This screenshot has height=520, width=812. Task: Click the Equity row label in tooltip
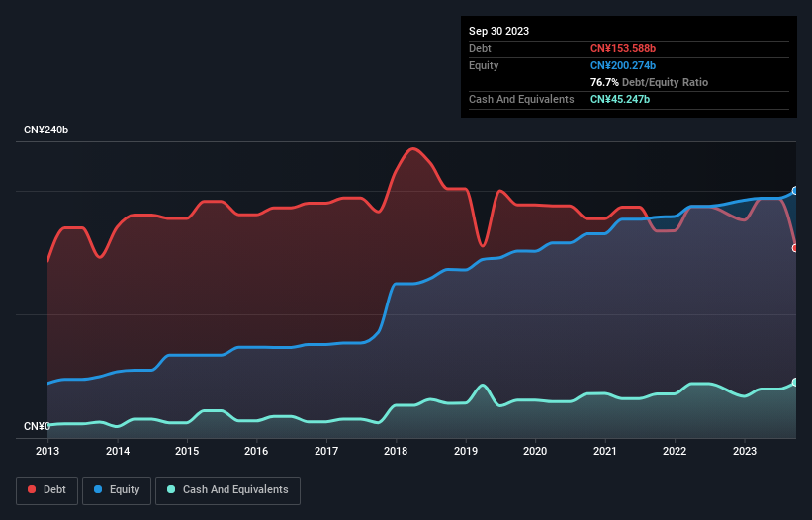[484, 65]
